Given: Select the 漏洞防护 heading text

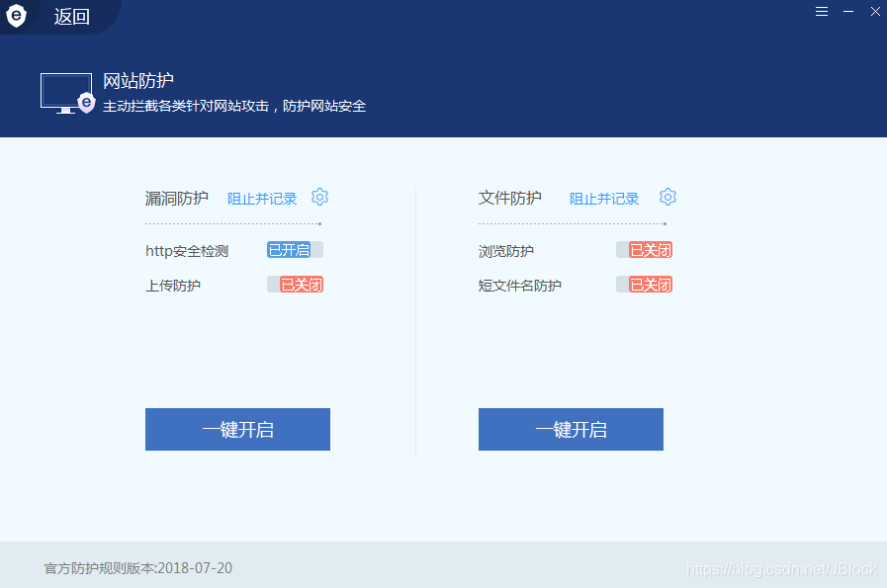Looking at the screenshot, I should pos(176,198).
